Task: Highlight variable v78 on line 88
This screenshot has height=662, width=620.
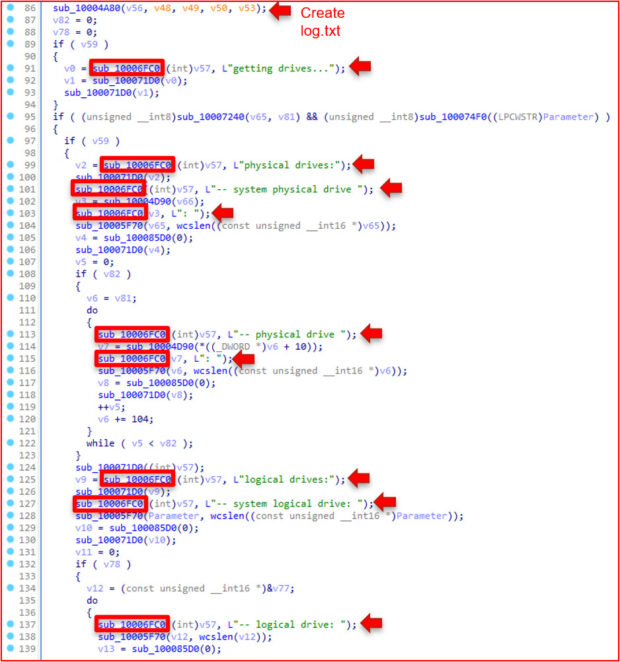Action: pos(61,32)
